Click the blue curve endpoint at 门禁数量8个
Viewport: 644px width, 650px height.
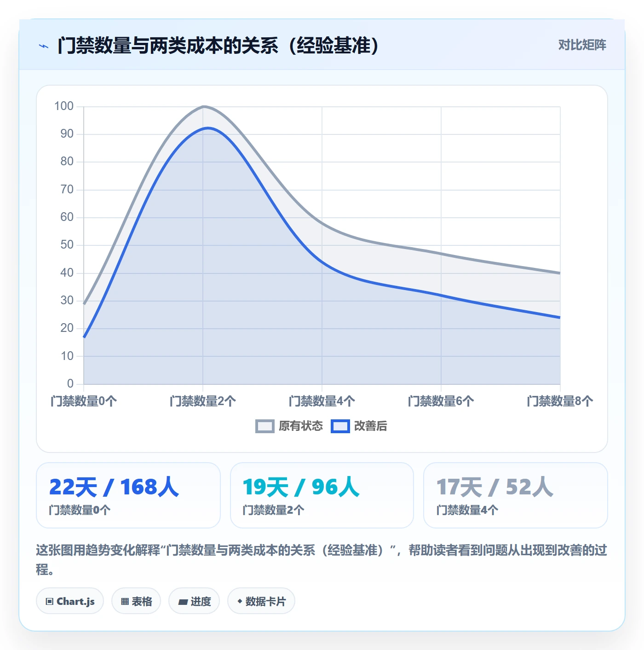click(559, 317)
